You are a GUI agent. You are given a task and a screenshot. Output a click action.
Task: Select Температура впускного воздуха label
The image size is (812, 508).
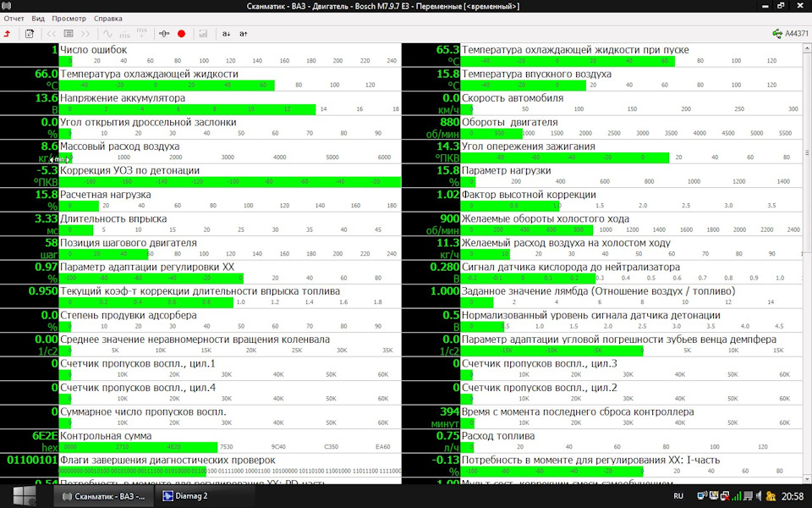coord(536,74)
